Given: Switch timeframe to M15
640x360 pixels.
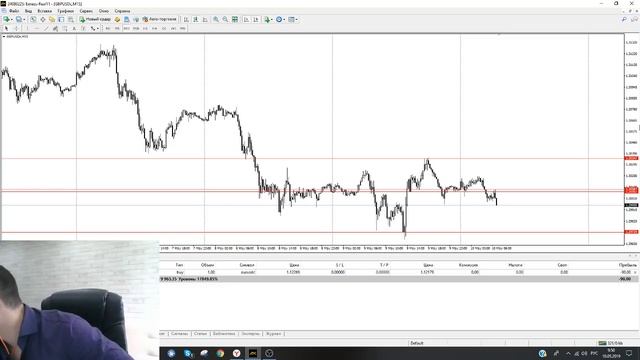Looking at the screenshot, I should point(127,29).
